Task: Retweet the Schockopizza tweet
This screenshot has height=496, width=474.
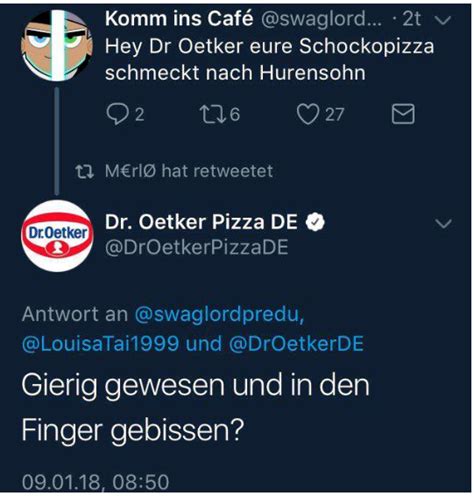Action: [212, 114]
